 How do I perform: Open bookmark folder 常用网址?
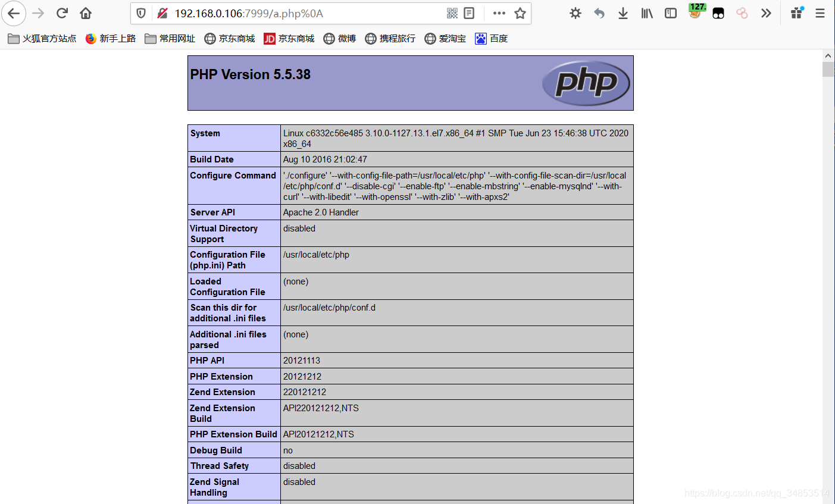[x=170, y=39]
